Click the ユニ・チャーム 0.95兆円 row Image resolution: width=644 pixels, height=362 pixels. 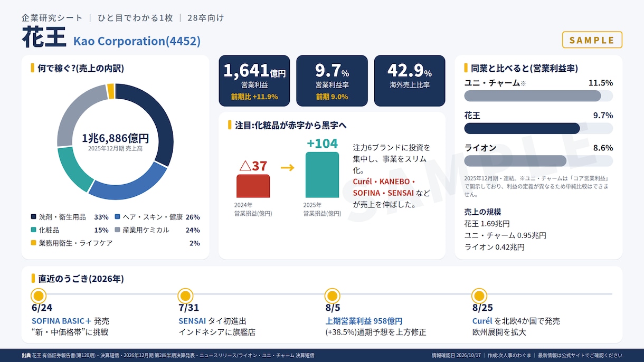pyautogui.click(x=505, y=235)
